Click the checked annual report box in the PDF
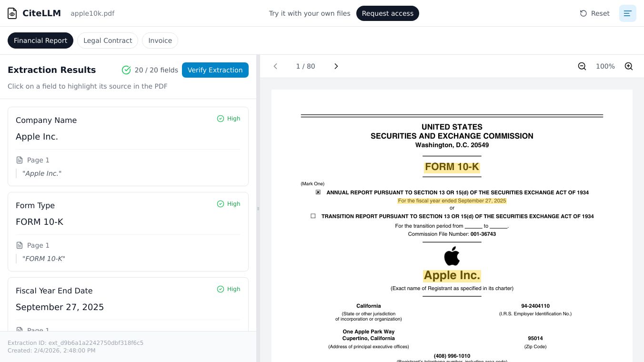Screen dimensions: 644x362 [318, 192]
